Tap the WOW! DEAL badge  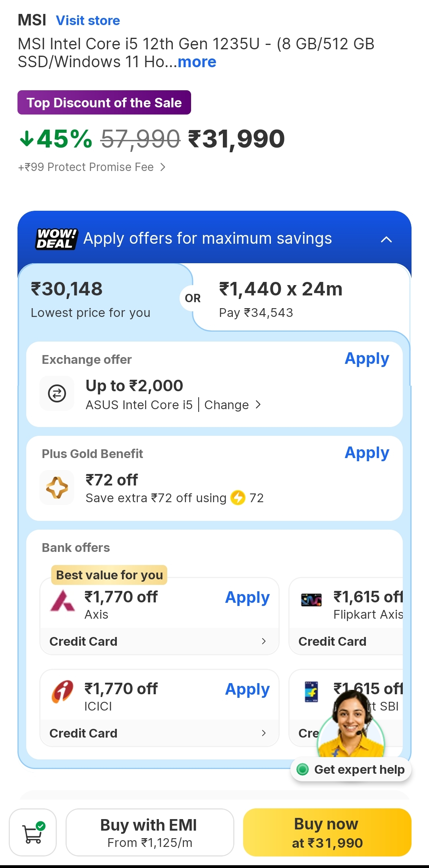pyautogui.click(x=56, y=239)
